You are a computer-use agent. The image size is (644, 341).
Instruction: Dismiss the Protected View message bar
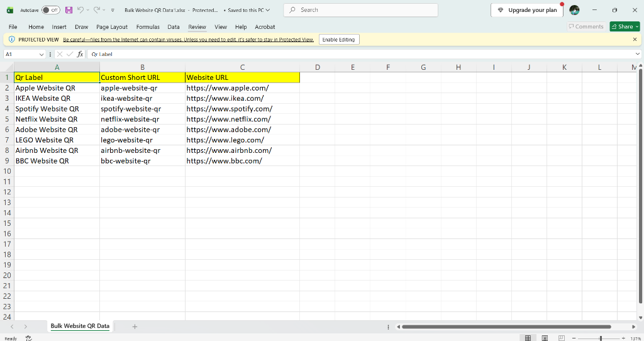point(635,40)
